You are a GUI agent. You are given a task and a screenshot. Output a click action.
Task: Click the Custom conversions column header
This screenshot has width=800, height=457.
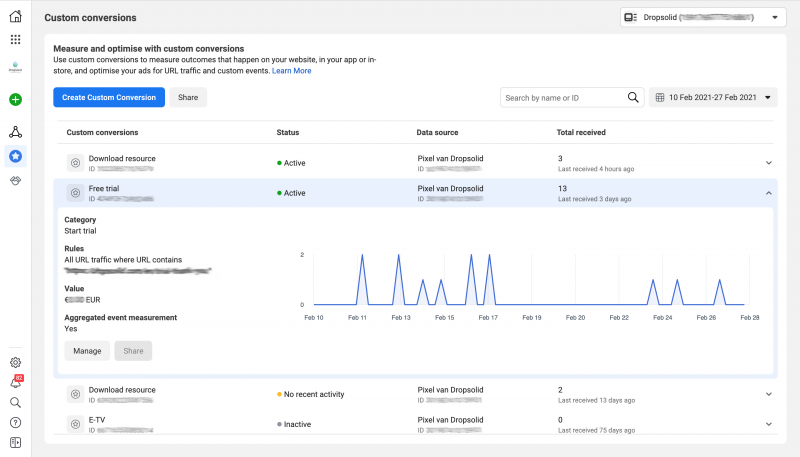coord(102,132)
